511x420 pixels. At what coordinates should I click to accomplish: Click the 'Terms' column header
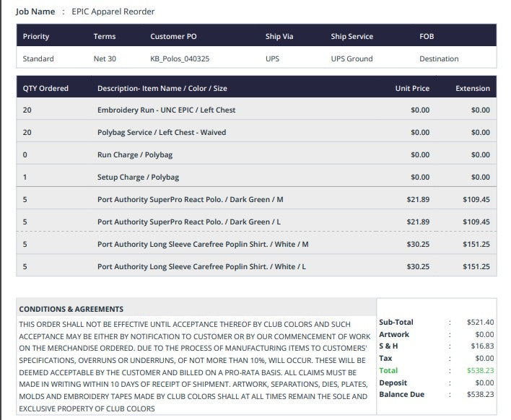pos(104,36)
